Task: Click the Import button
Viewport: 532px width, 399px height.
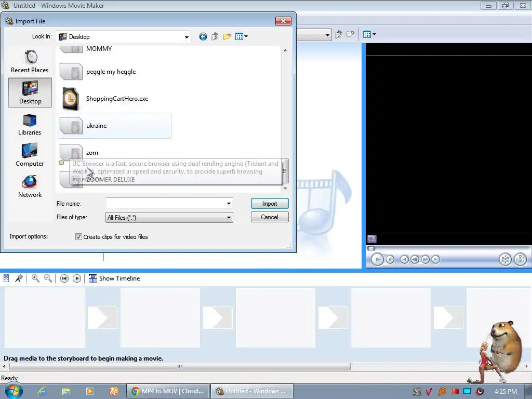Action: coord(270,204)
